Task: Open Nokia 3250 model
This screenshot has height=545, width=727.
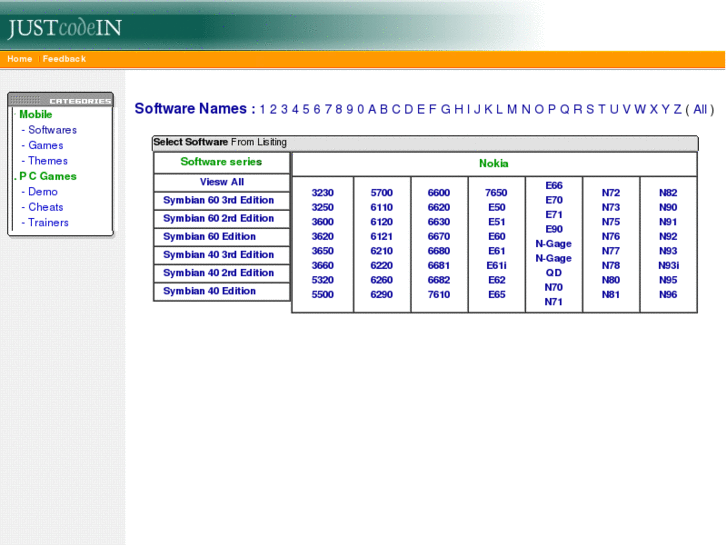Action: [322, 207]
